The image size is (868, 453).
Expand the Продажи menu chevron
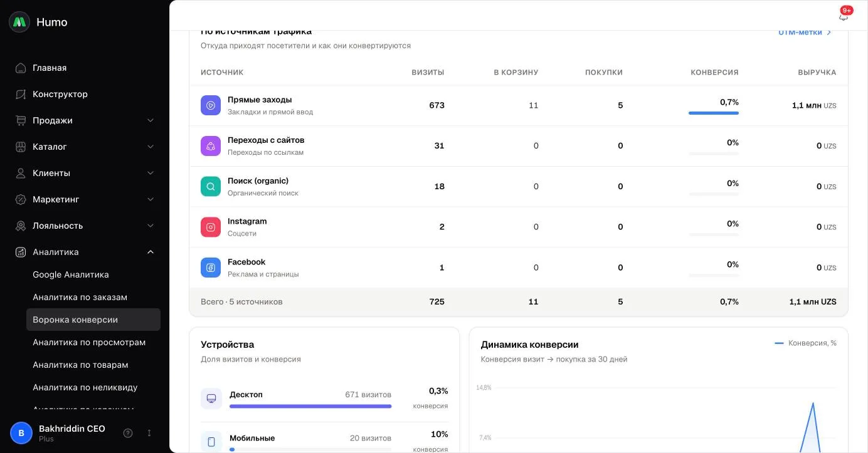point(151,120)
